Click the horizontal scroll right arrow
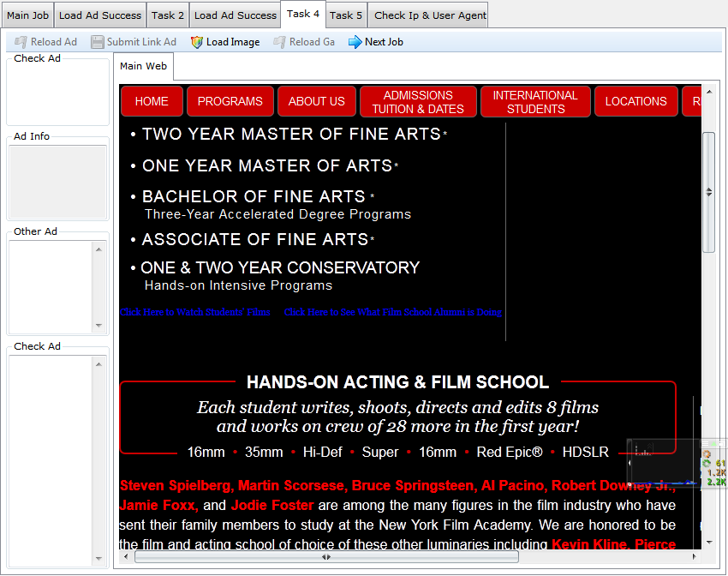Screen dimensions: 728x576 (694, 556)
